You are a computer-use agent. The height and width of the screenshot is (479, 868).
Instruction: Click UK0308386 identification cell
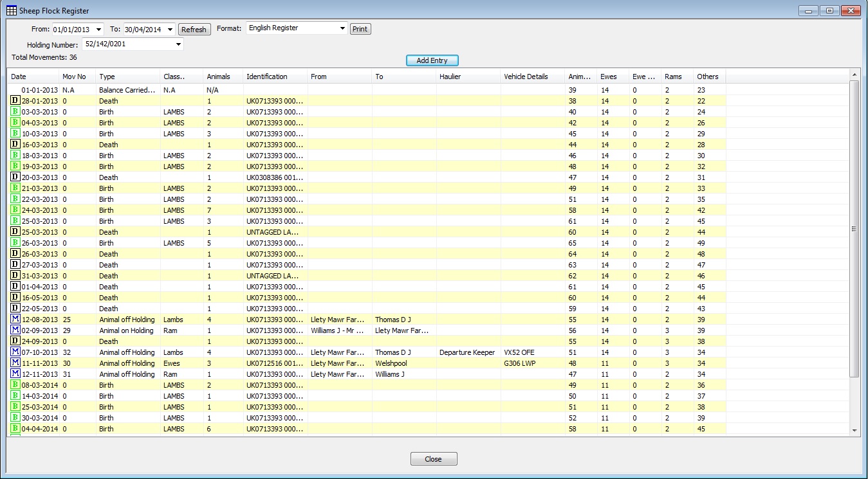coord(275,177)
